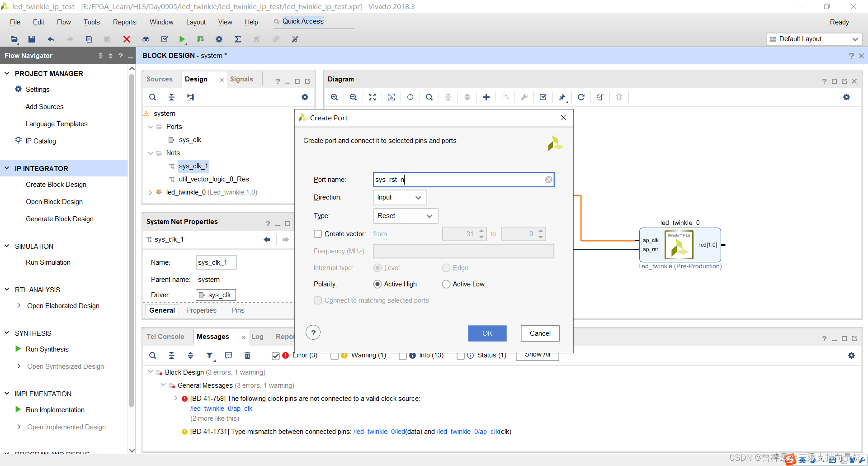Expand the led_twinkle_0 tree node
This screenshot has width=868, height=466.
(151, 192)
